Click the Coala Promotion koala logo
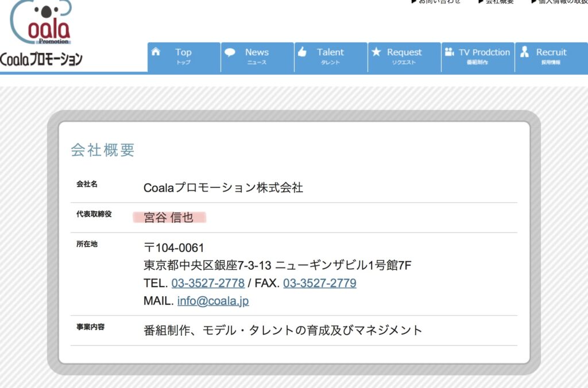Viewport: 588px width, 388px height. [x=41, y=22]
